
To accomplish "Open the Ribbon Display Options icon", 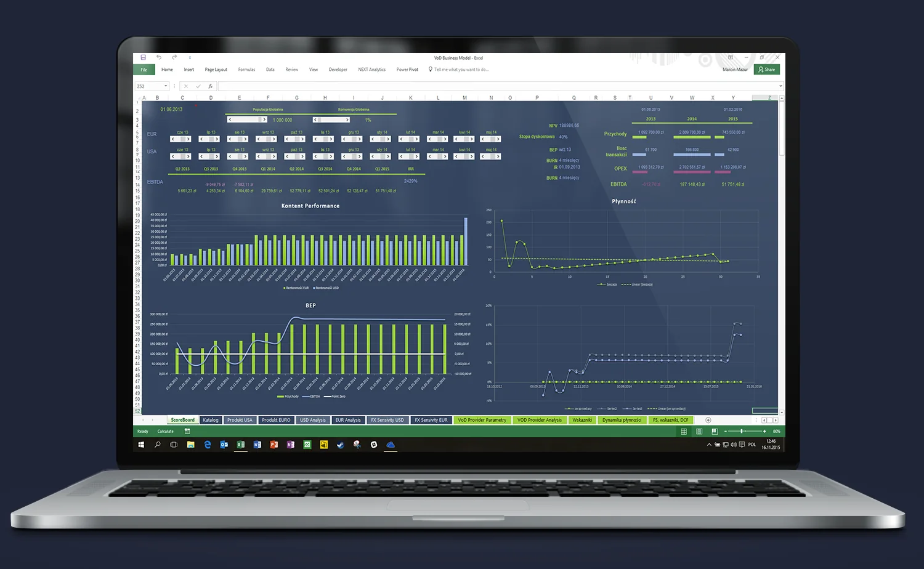I will click(731, 57).
